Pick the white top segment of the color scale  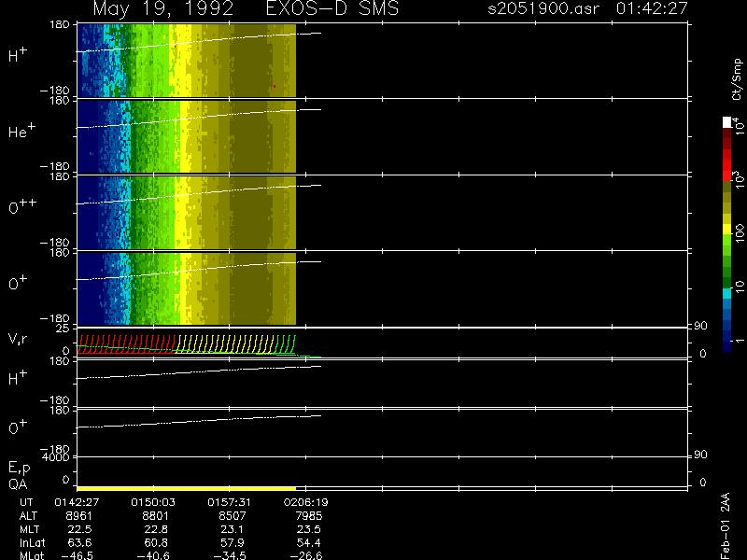click(x=727, y=122)
